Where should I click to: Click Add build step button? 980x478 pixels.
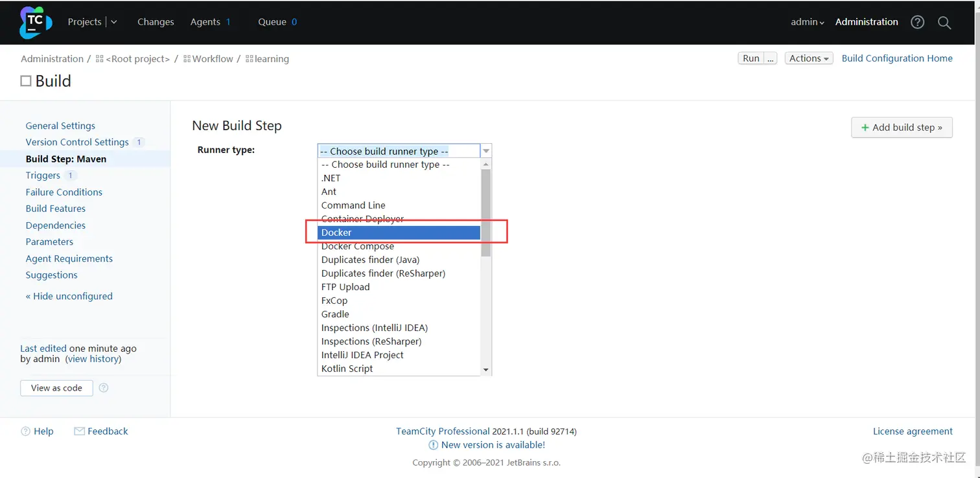pyautogui.click(x=902, y=128)
